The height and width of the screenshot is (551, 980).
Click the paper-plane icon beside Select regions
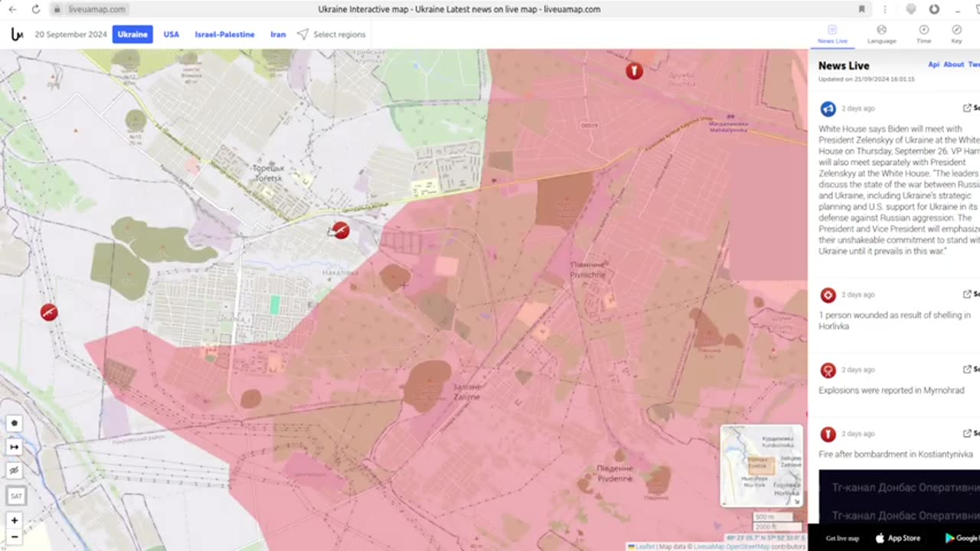303,34
